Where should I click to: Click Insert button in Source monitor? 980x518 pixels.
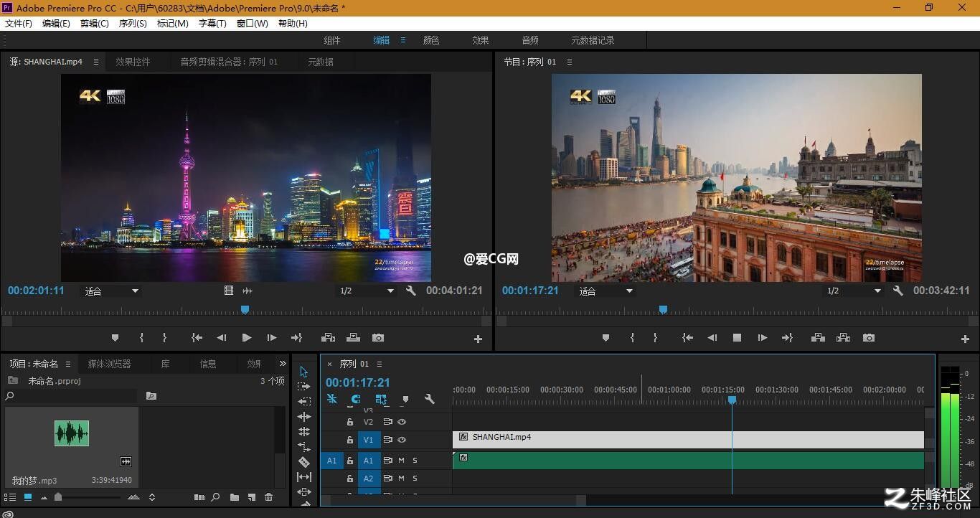(328, 337)
